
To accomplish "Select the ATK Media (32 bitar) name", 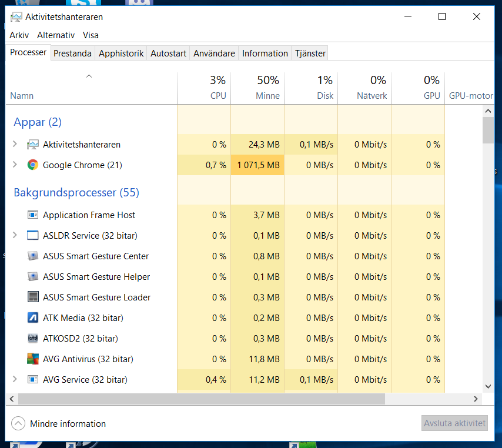I will pos(83,317).
